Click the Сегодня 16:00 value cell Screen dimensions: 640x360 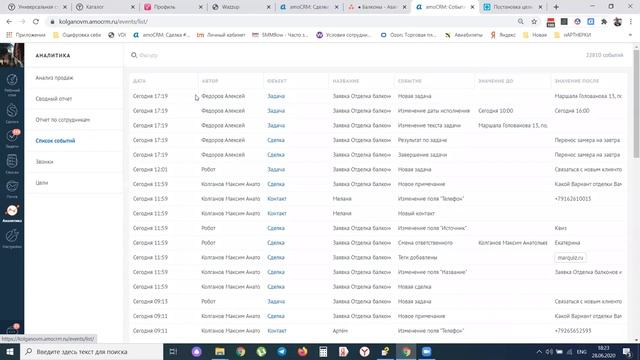(x=572, y=111)
